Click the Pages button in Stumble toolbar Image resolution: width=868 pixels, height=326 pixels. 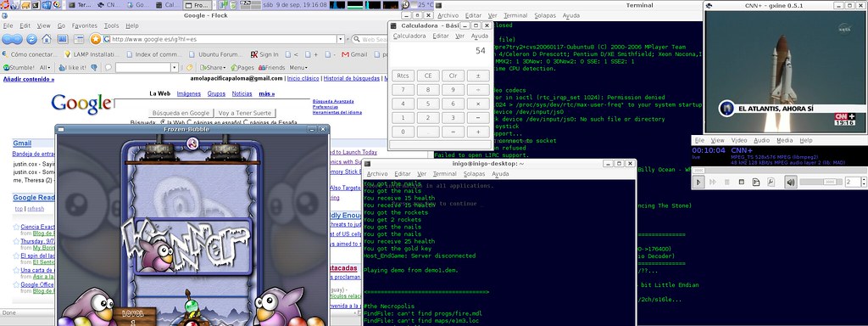tap(242, 68)
